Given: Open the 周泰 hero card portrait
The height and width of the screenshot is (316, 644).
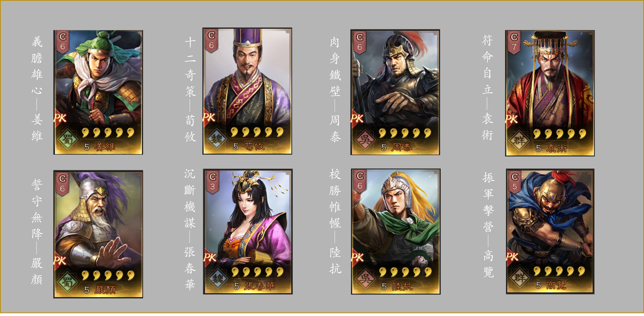Looking at the screenshot, I should 395,92.
